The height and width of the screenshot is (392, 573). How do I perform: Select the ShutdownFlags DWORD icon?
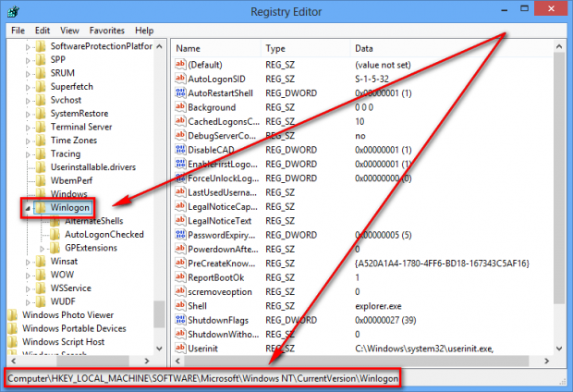180,320
